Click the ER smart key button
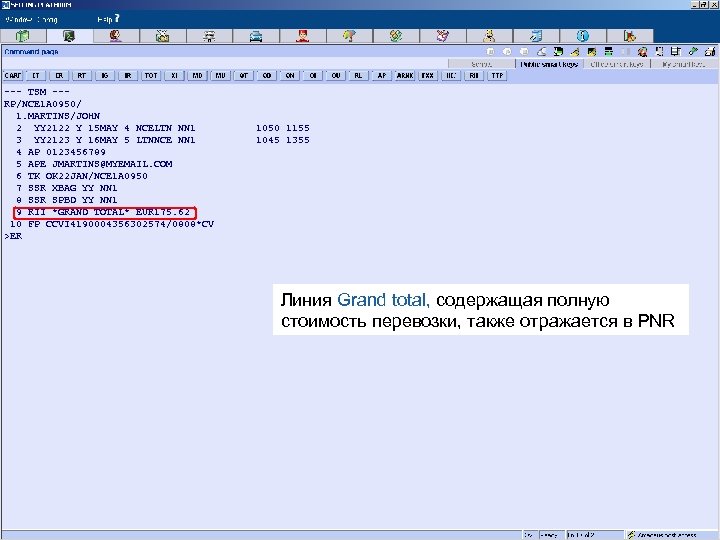Viewport: 720px width, 540px height. 59,76
